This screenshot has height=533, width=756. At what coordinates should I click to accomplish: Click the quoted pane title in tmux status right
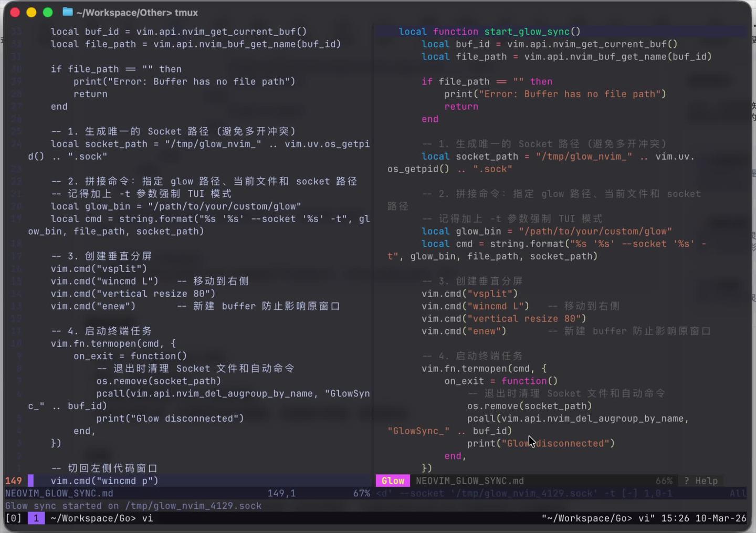(598, 518)
